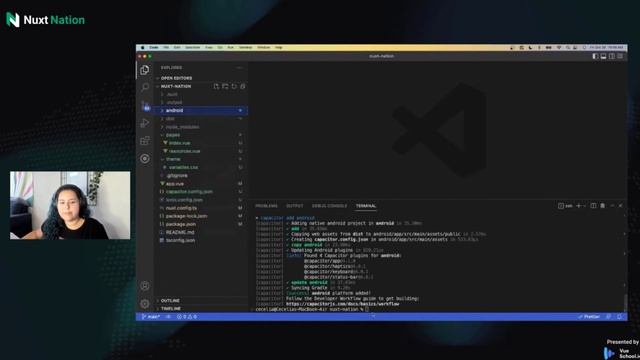The width and height of the screenshot is (640, 360).
Task: Open the Code menu in menu bar
Action: point(154,48)
